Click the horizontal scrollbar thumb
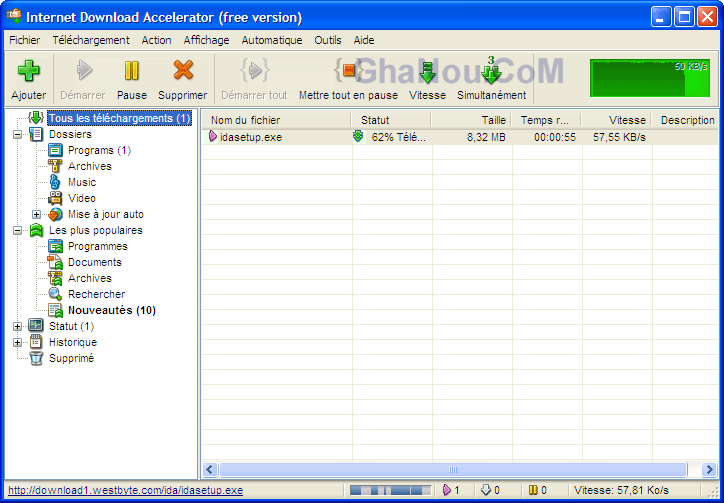 click(453, 470)
